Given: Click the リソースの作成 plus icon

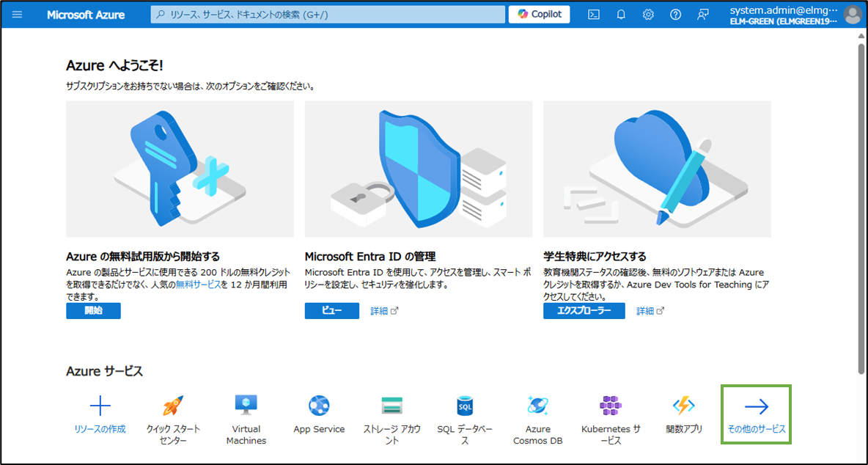Looking at the screenshot, I should coord(100,406).
